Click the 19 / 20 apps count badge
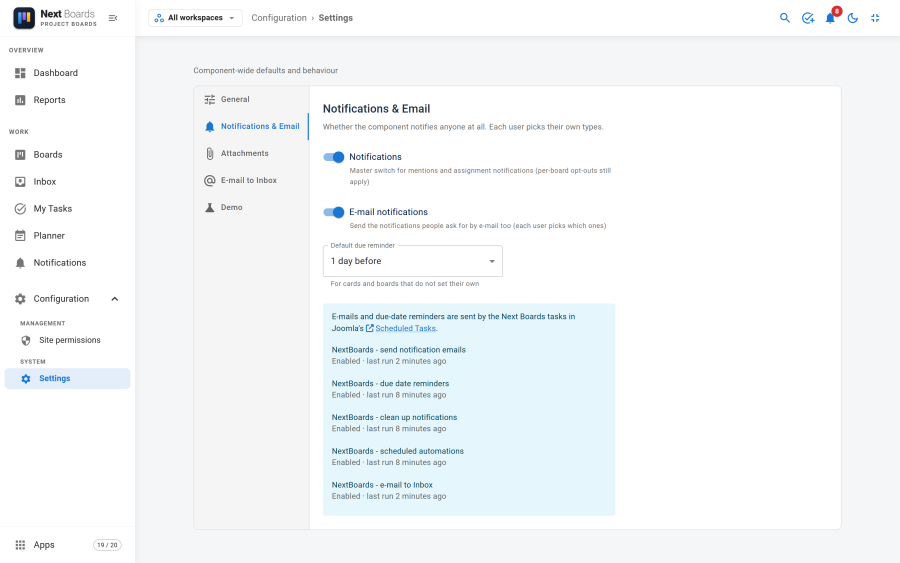900x563 pixels. [107, 545]
